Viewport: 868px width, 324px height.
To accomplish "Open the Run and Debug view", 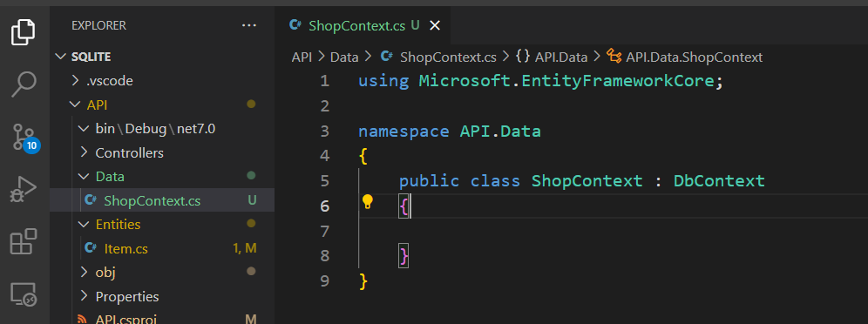I will point(24,190).
